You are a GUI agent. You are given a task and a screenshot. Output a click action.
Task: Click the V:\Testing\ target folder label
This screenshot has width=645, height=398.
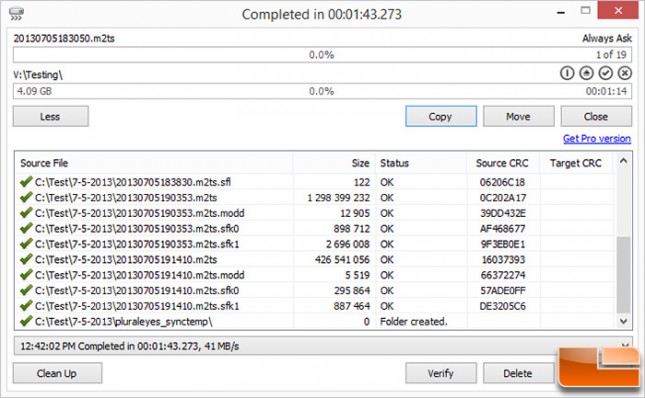[38, 75]
